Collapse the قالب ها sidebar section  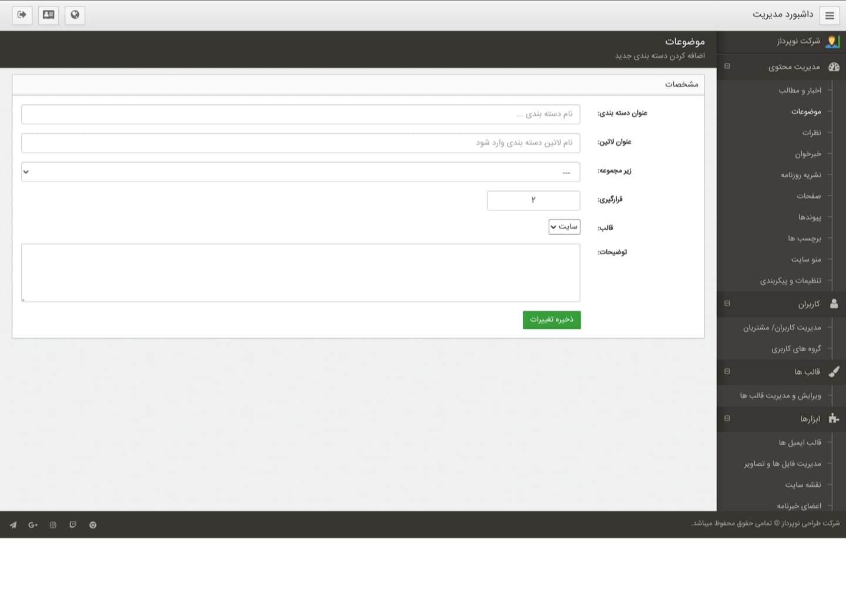coord(727,372)
